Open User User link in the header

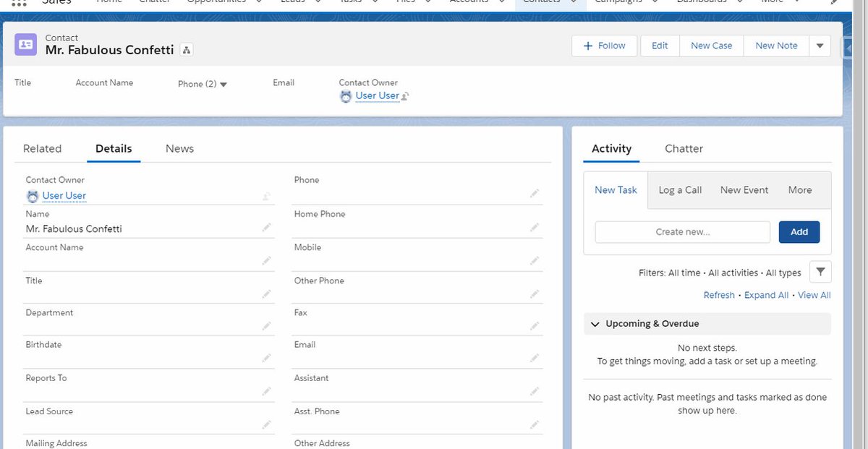tap(378, 95)
